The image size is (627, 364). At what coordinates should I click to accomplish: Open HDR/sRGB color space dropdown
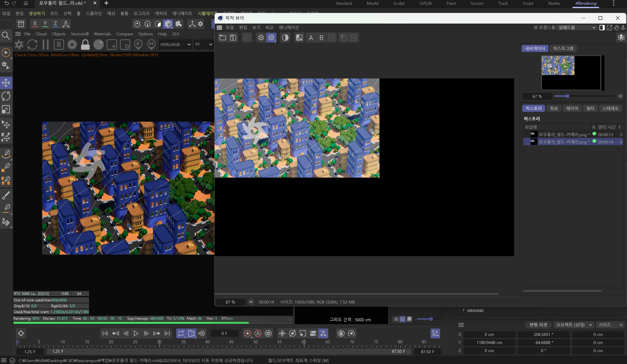175,45
